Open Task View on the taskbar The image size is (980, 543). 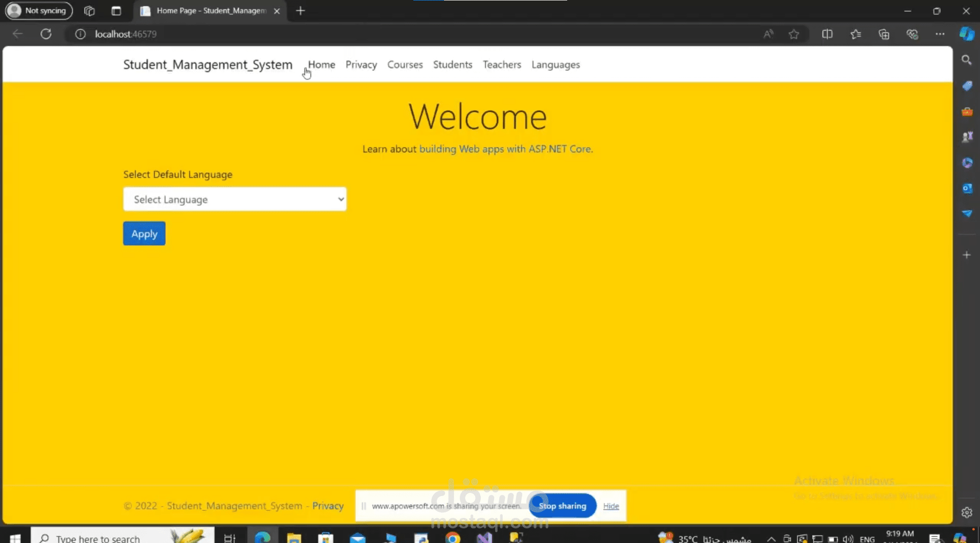point(229,538)
